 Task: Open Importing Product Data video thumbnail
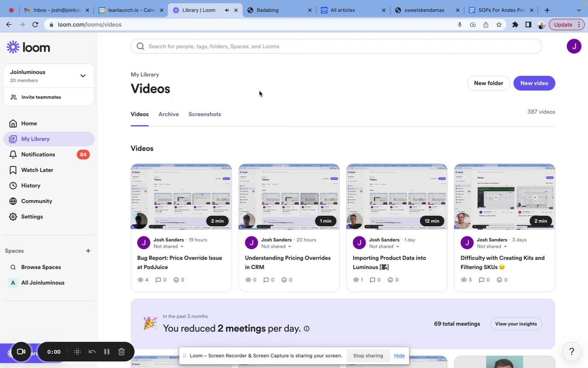396,196
